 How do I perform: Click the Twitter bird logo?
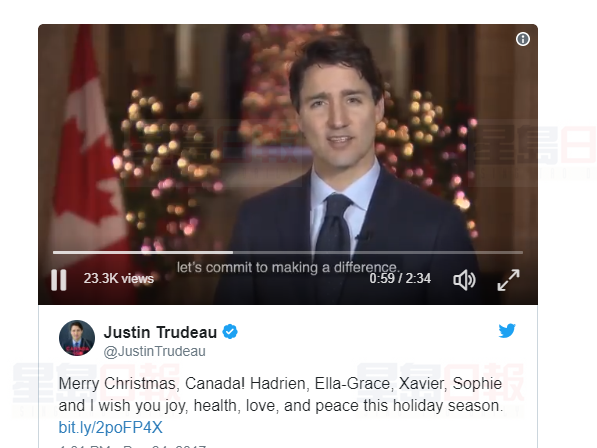click(x=507, y=330)
